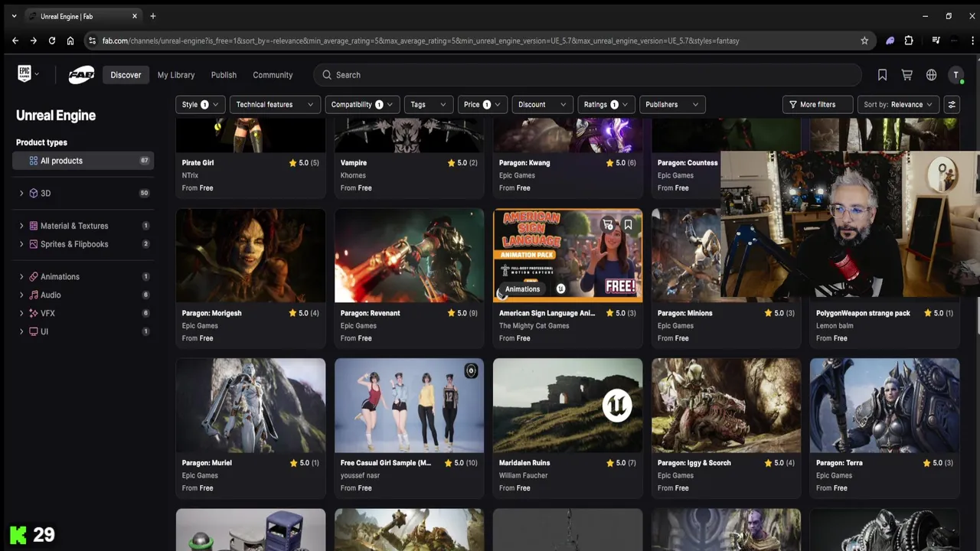Open the Technical features dropdown

tap(275, 105)
